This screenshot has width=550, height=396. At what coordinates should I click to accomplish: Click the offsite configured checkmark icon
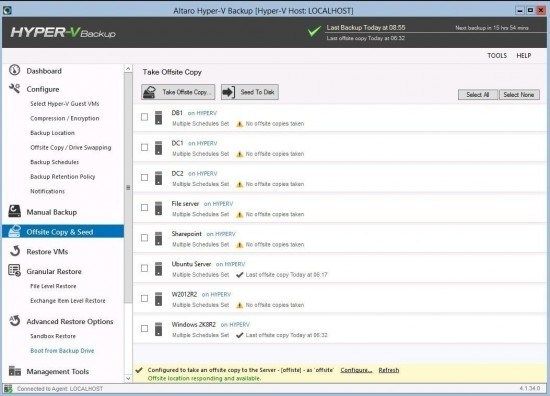point(139,370)
